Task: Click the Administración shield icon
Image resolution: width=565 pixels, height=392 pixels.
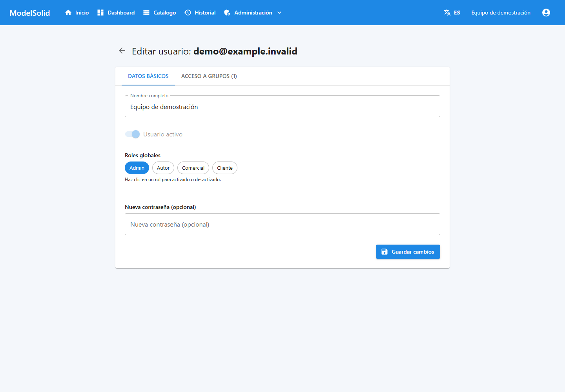Action: coord(227,13)
